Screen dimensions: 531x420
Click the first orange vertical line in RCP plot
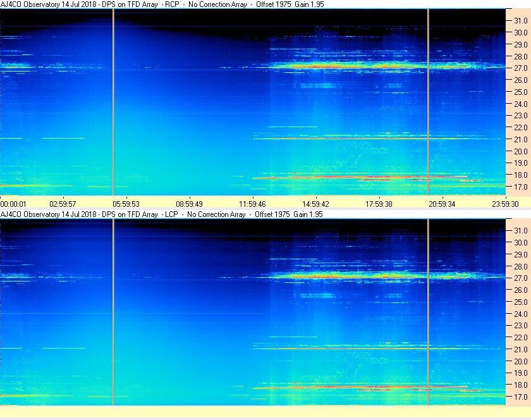[x=113, y=102]
